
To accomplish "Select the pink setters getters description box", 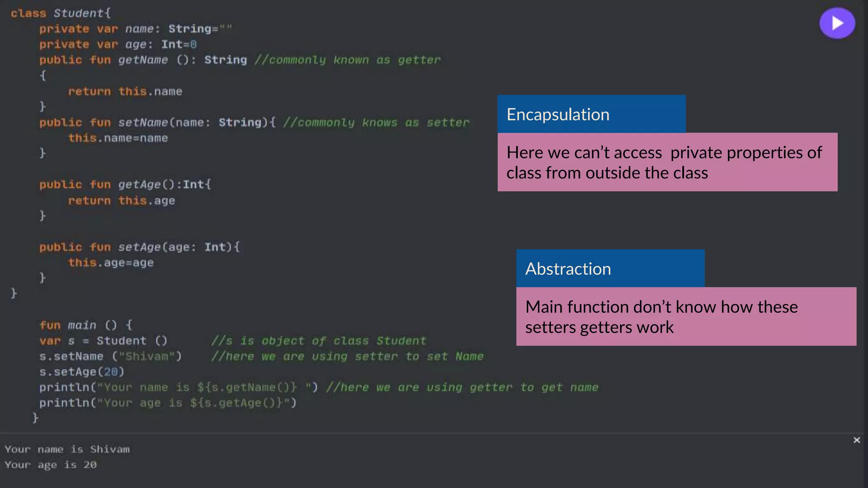I will coord(686,316).
